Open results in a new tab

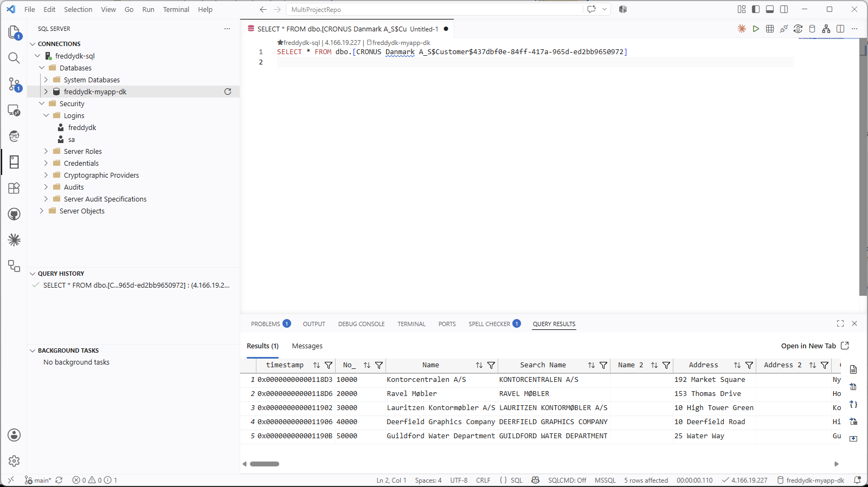(815, 346)
